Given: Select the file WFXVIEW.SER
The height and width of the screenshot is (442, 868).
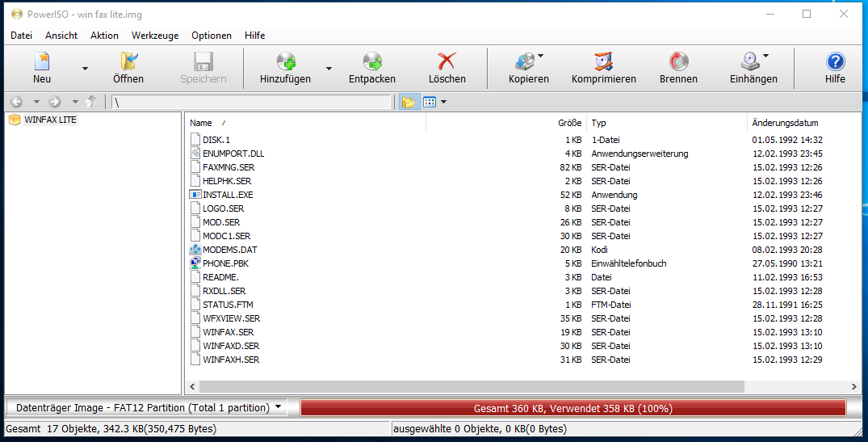Looking at the screenshot, I should tap(232, 318).
